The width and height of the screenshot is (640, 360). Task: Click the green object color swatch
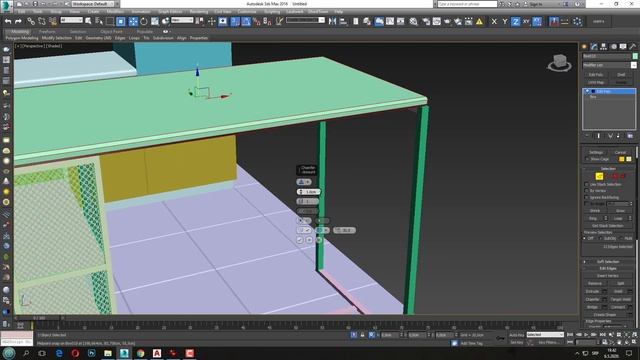coord(635,56)
